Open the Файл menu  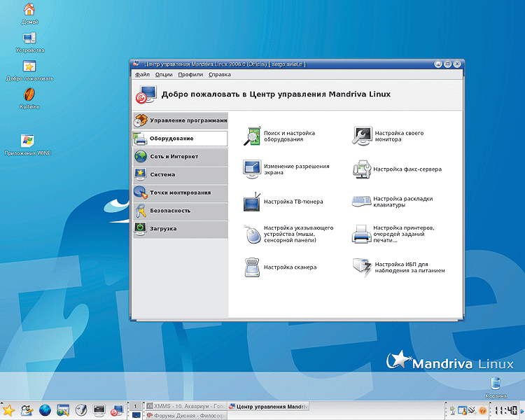pos(142,74)
